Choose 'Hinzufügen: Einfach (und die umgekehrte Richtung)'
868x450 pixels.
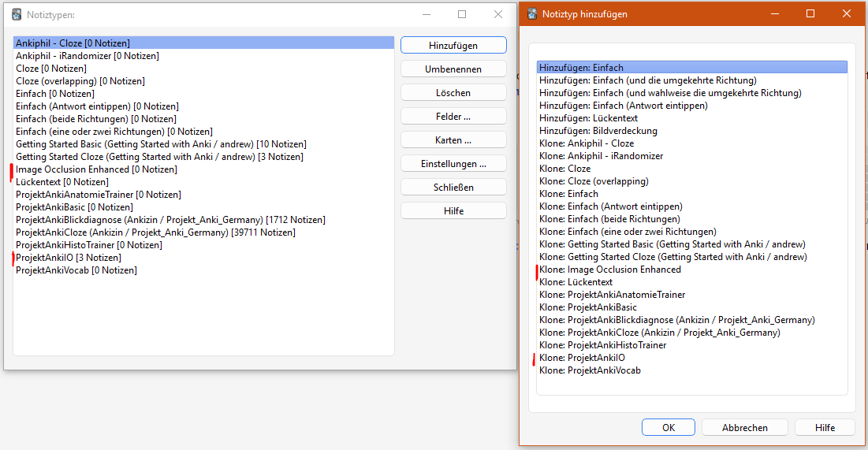pyautogui.click(x=692, y=80)
